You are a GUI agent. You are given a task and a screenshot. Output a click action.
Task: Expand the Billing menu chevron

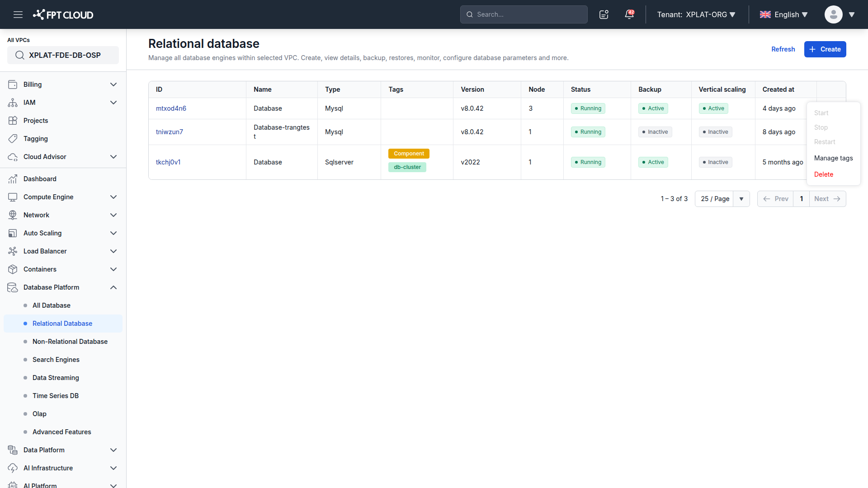[x=113, y=84]
